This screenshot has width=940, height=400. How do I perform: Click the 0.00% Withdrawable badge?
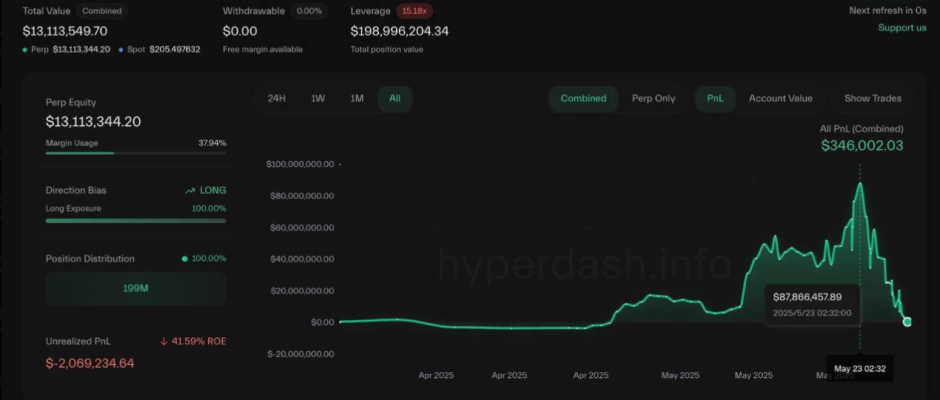pos(310,11)
